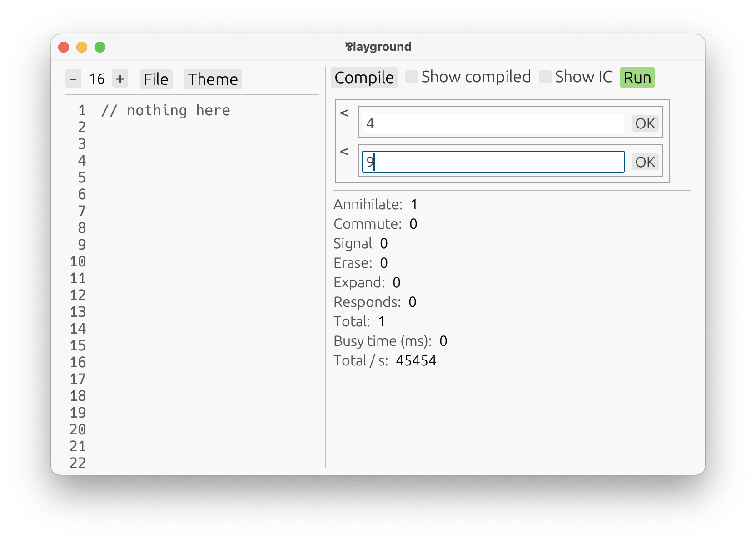
Task: Click the playground title icon
Action: 349,47
